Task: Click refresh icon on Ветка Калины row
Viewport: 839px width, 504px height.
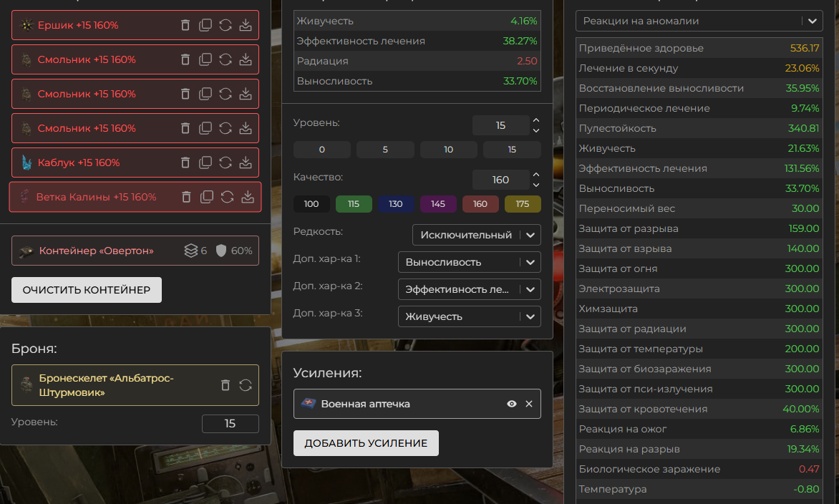Action: (227, 197)
